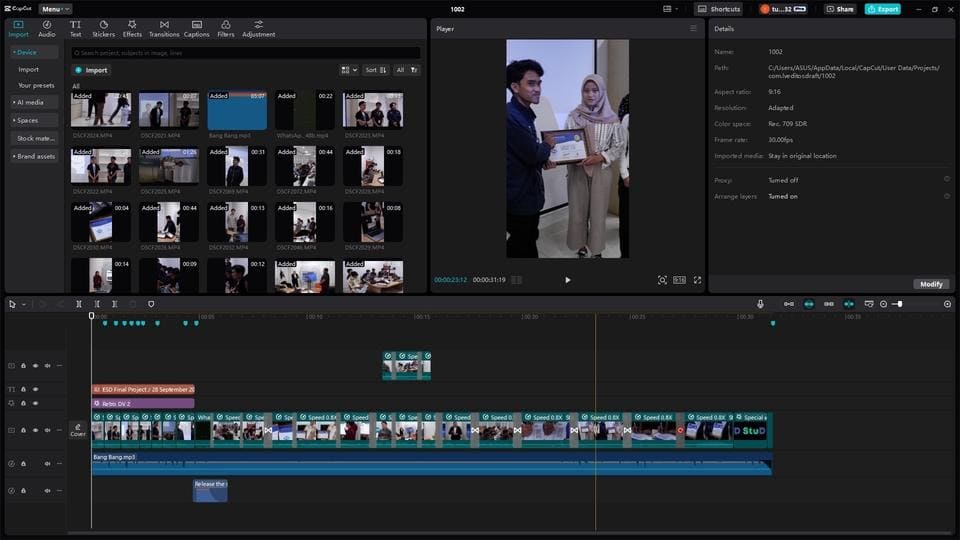
Task: Switch to the Captions tab
Action: click(197, 28)
